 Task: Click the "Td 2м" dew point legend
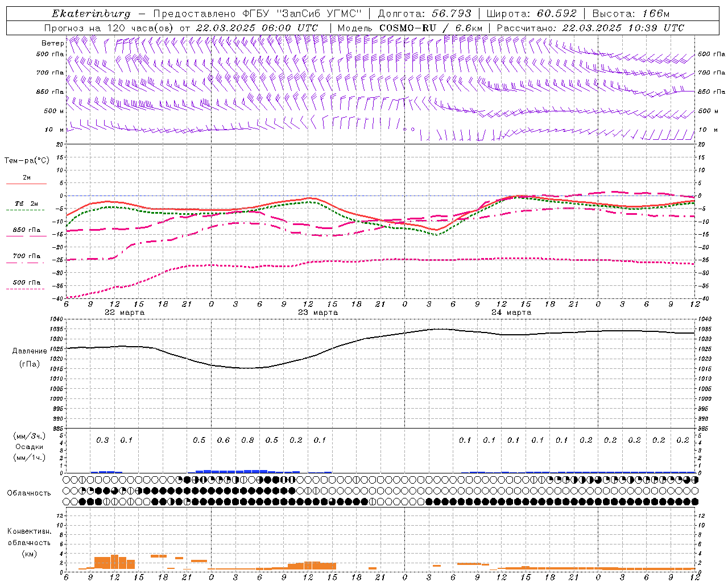(x=27, y=203)
